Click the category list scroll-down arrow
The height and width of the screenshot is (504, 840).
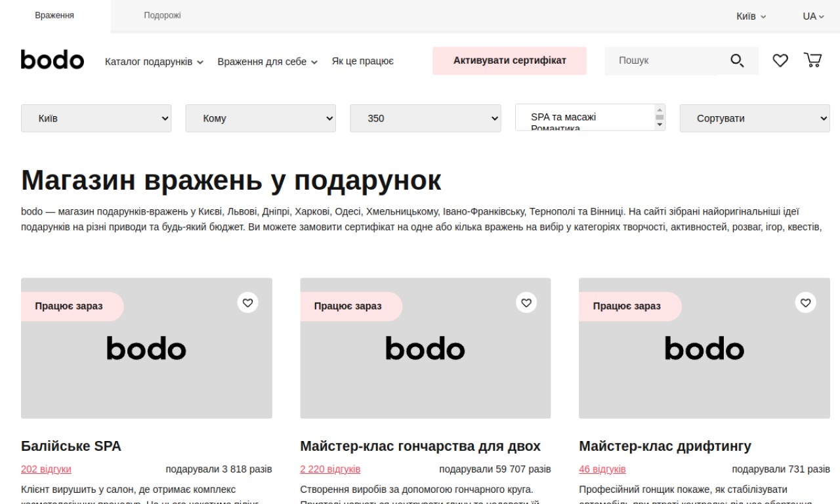660,125
